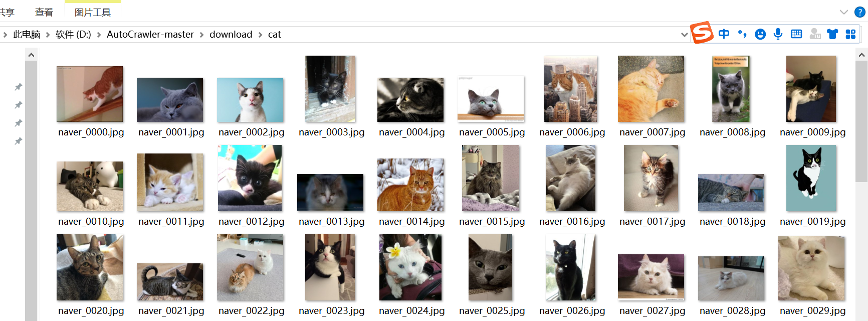The height and width of the screenshot is (321, 868).
Task: Click the navigation pane scroll-up arrow
Action: tap(31, 55)
